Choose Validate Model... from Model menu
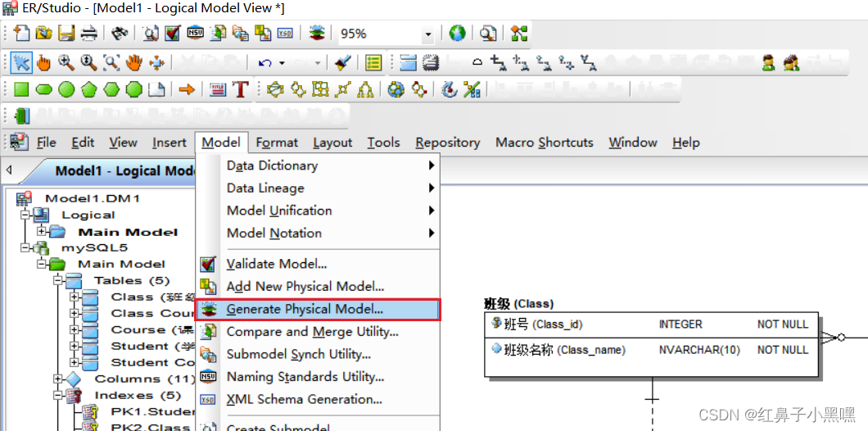 coord(318,264)
